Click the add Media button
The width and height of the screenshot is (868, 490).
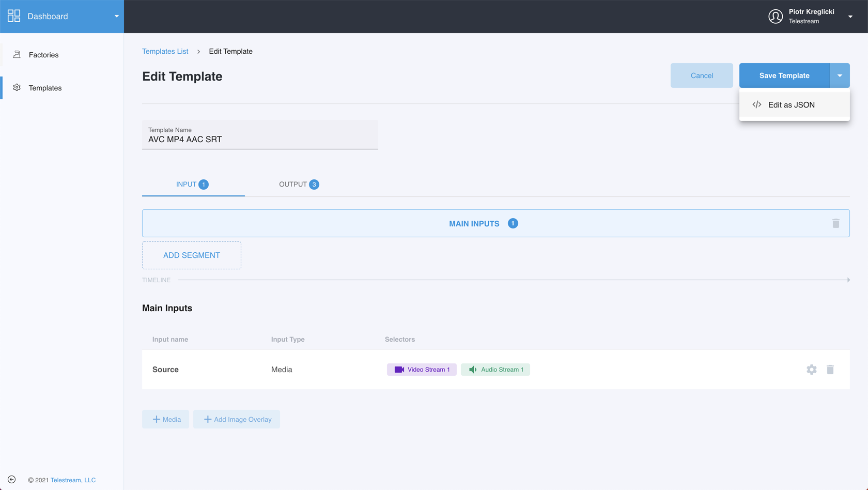coord(166,419)
